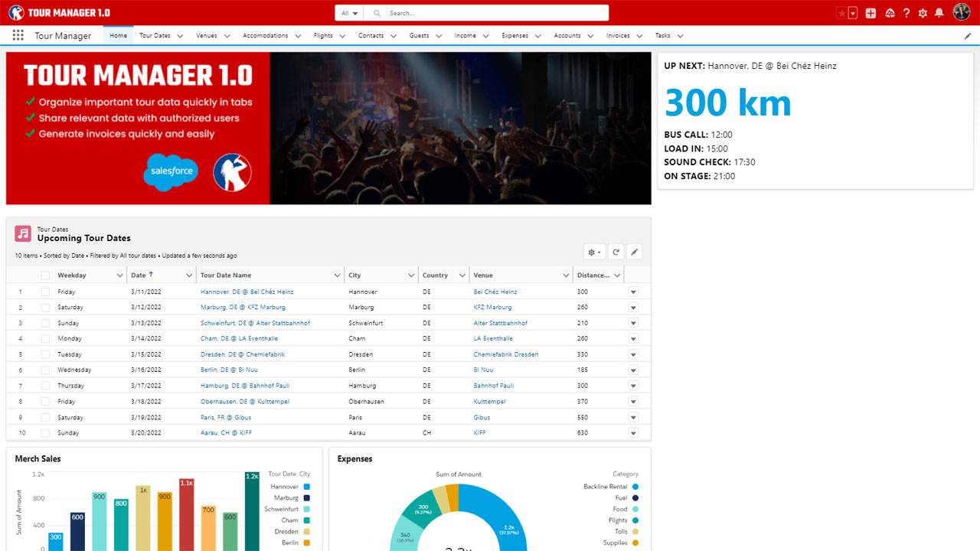The image size is (980, 551).
Task: Open the Notifications bell icon
Action: (x=939, y=13)
